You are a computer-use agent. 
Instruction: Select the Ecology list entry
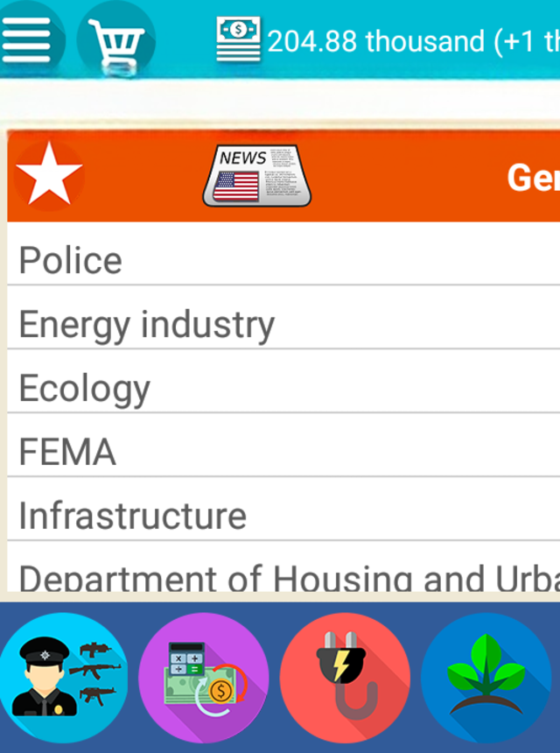84,389
